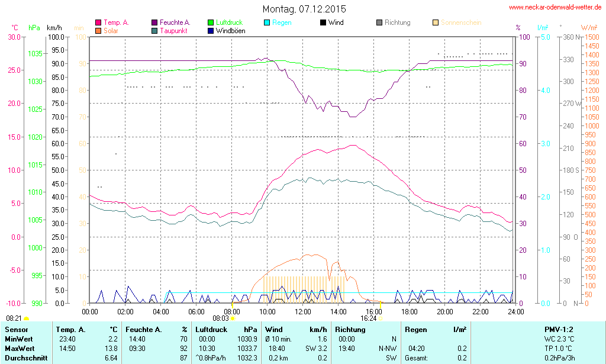Click the Durchschnitt row label
This screenshot has width=606, height=364.
point(24,358)
